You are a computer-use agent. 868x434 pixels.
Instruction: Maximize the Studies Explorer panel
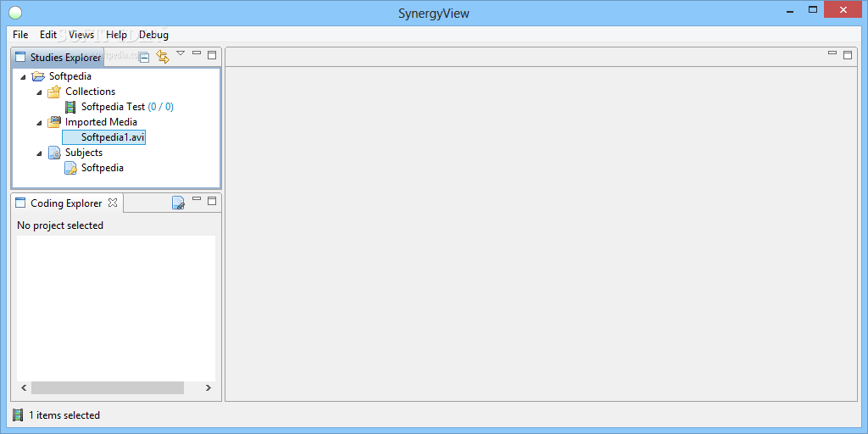pos(211,55)
